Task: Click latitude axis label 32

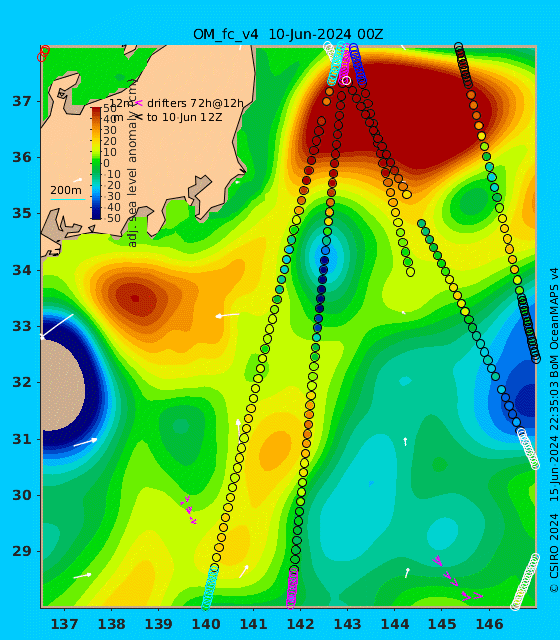Action: point(22,382)
